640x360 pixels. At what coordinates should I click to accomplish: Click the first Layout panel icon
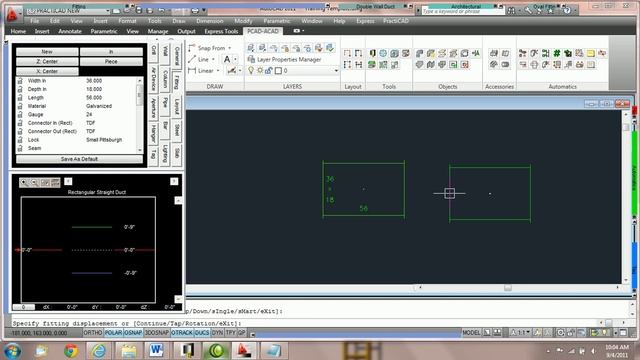pyautogui.click(x=347, y=53)
